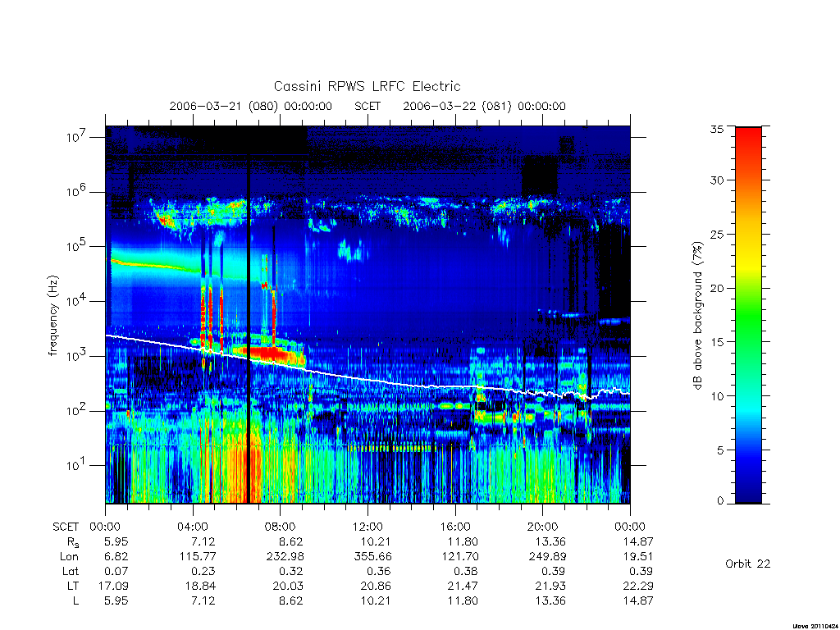Click the "SCET" row label below the plot
This screenshot has width=840, height=630.
(x=66, y=527)
